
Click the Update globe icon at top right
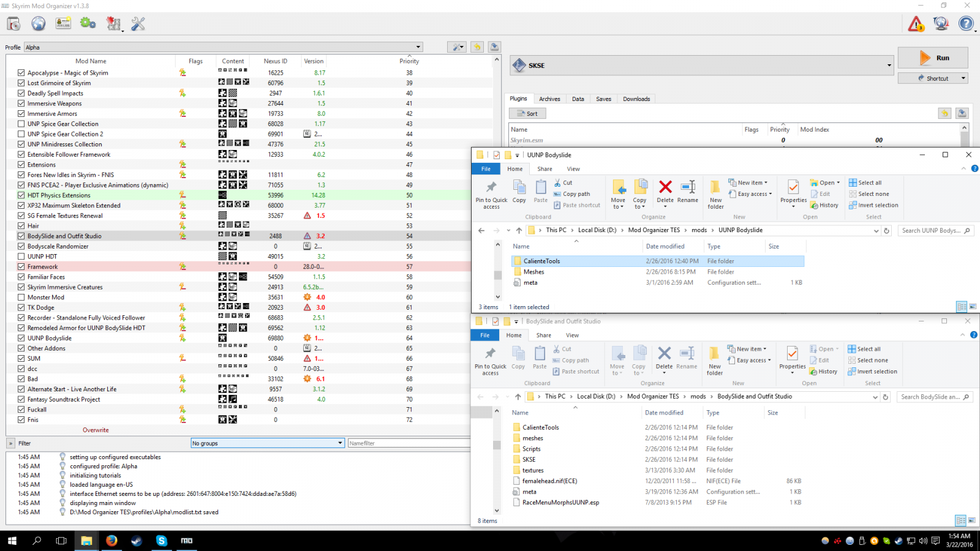point(941,24)
